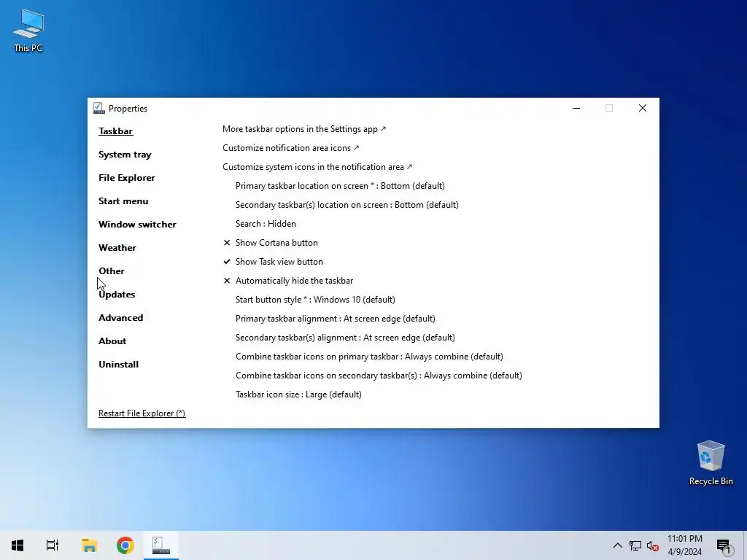
Task: Launch Google Chrome from the taskbar
Action: [125, 545]
